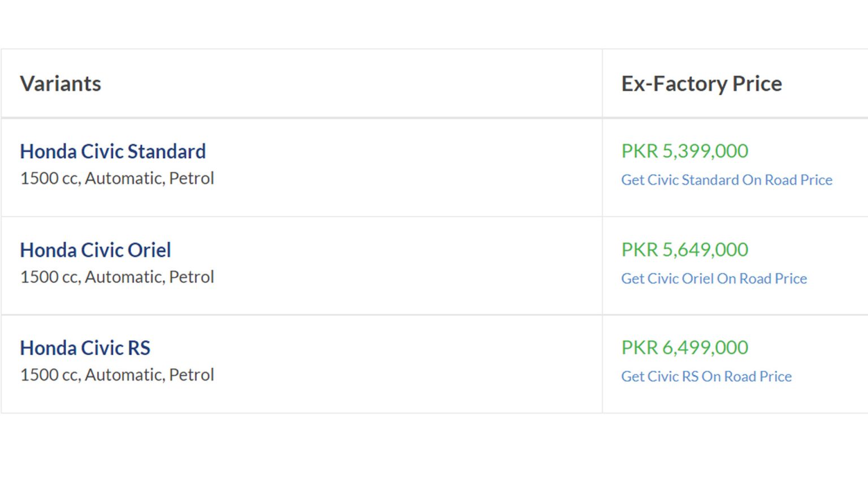
Task: Open the Honda Civic RS variant link
Action: (85, 348)
